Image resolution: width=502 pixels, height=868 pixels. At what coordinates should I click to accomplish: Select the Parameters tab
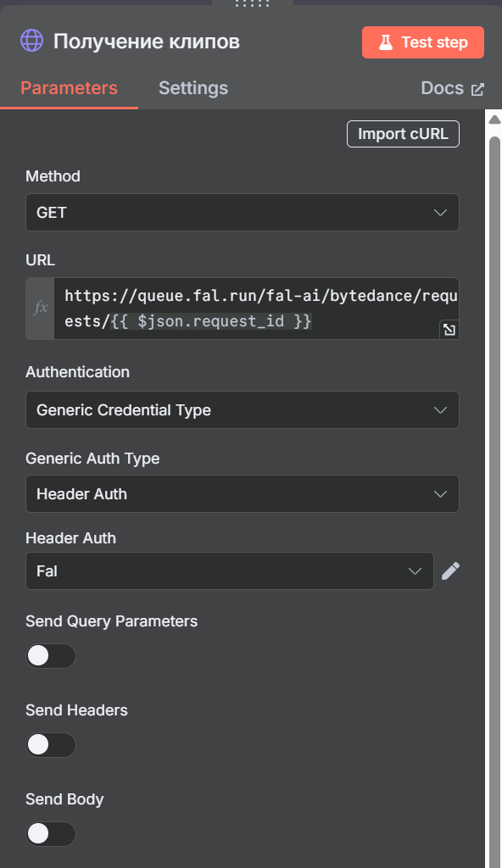pyautogui.click(x=70, y=88)
